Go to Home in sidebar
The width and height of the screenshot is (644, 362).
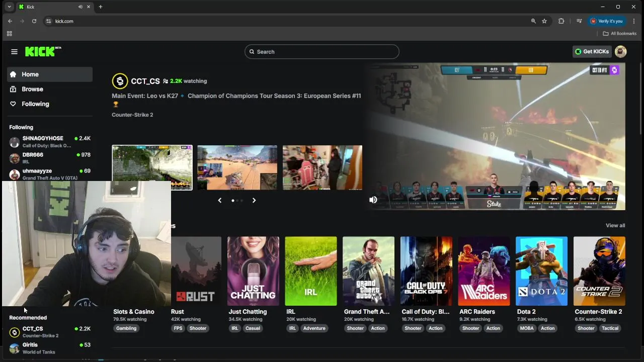tap(50, 74)
